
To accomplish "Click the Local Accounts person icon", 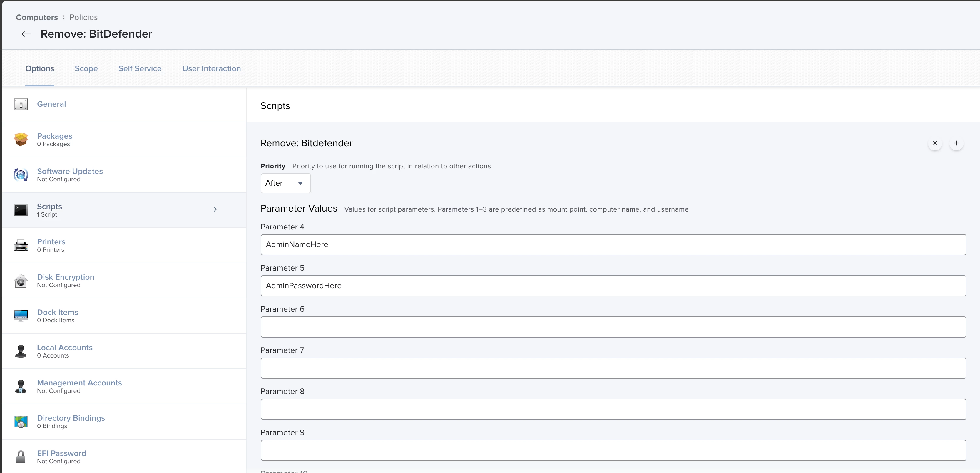I will [x=21, y=351].
